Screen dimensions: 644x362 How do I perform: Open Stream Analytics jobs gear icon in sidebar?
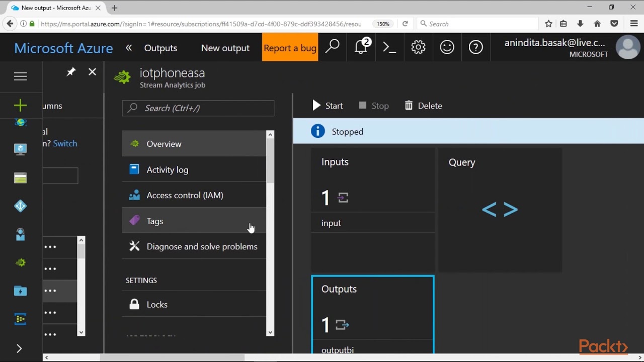(21, 262)
